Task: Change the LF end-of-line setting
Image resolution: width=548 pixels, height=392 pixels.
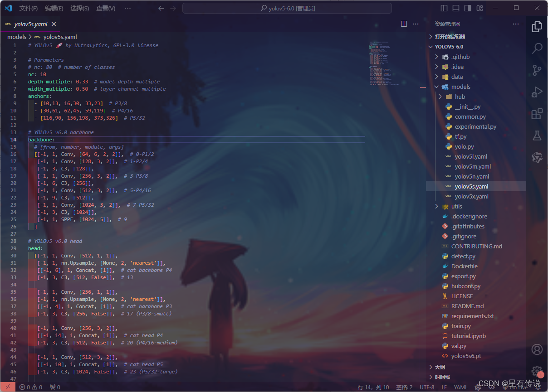Action: tap(445, 387)
